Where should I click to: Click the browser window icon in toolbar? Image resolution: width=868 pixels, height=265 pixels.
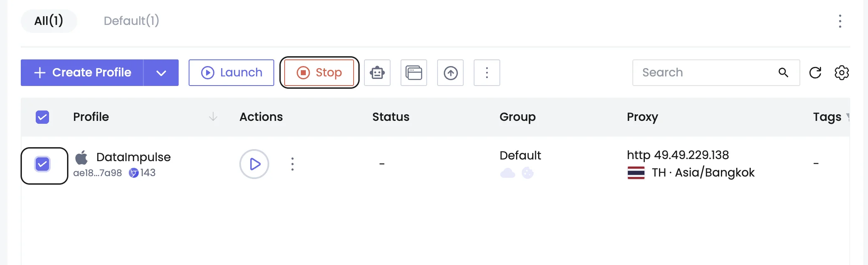pyautogui.click(x=414, y=73)
